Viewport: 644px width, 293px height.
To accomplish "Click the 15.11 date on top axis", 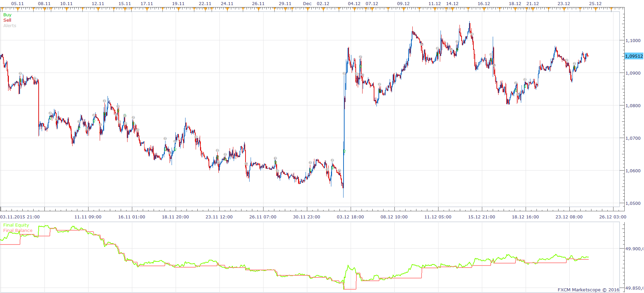I will click(x=125, y=4).
